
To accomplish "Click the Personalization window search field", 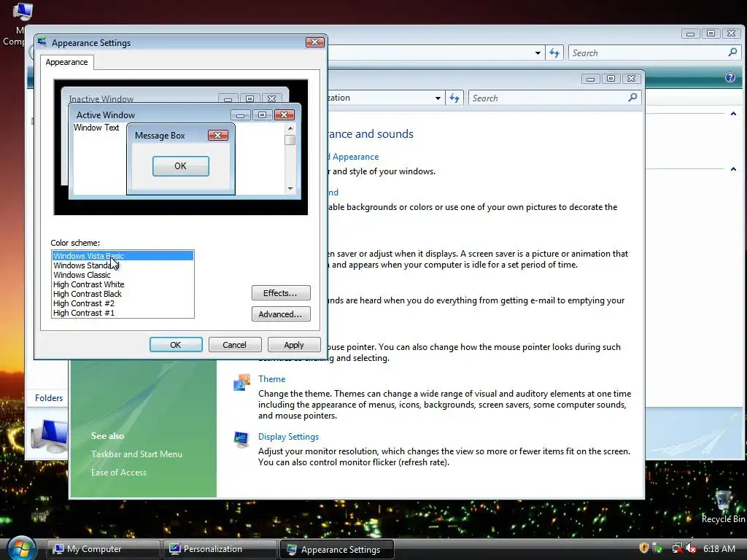I will click(548, 98).
